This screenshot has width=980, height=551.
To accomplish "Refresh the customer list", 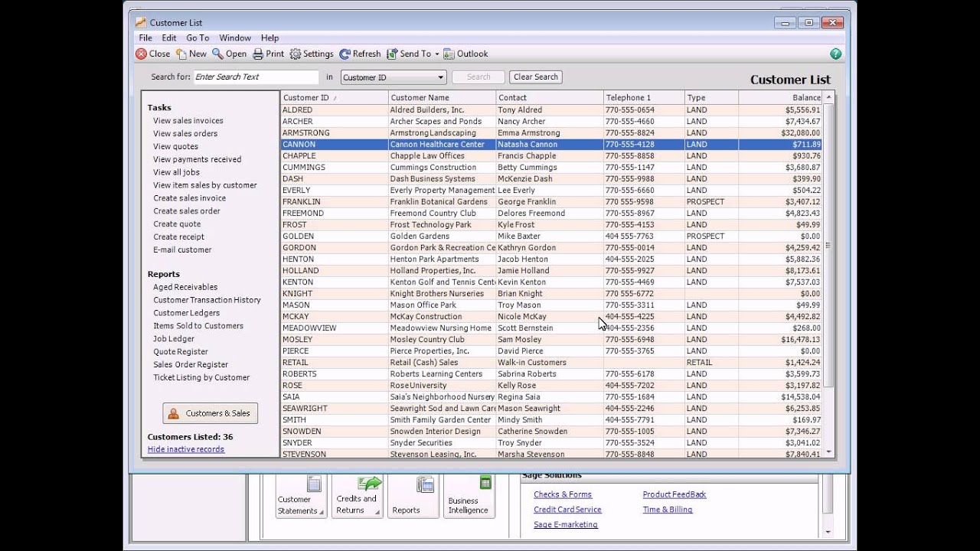I will tap(360, 54).
